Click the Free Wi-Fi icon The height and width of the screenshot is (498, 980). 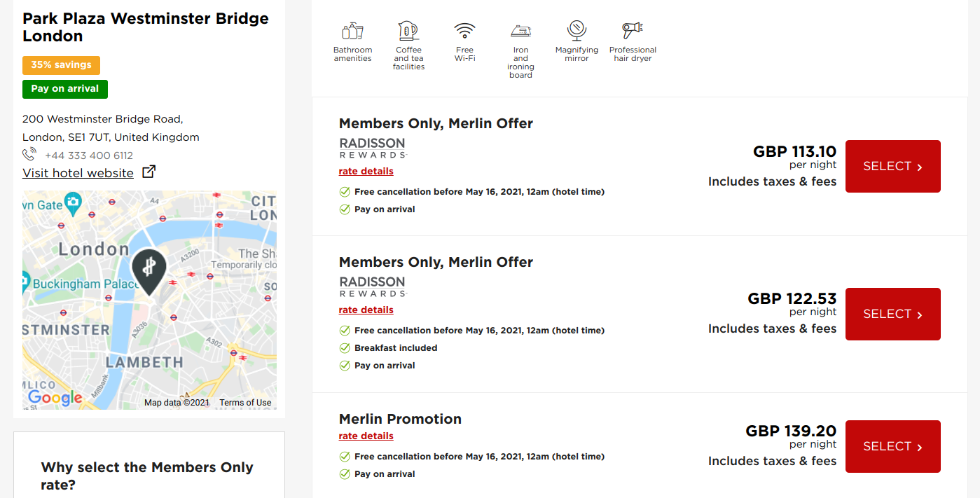coord(464,32)
